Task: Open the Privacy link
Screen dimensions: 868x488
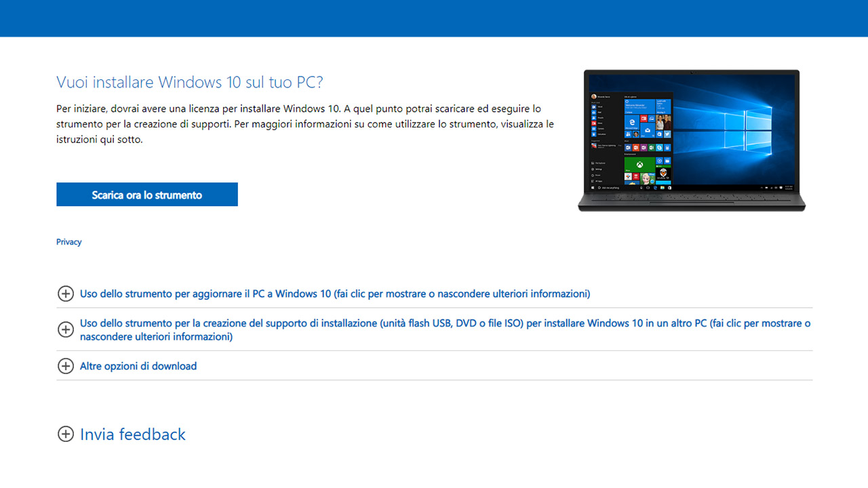Action: [69, 242]
